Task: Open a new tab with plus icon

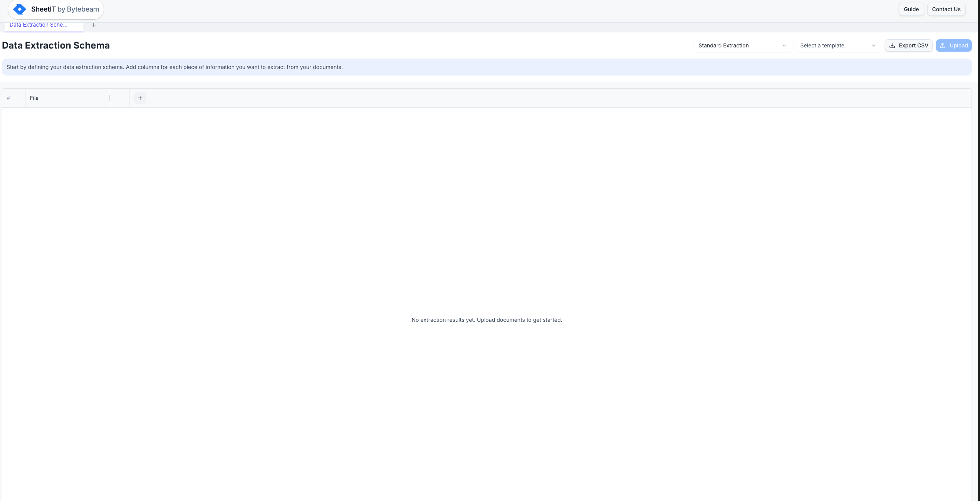Action: point(93,25)
